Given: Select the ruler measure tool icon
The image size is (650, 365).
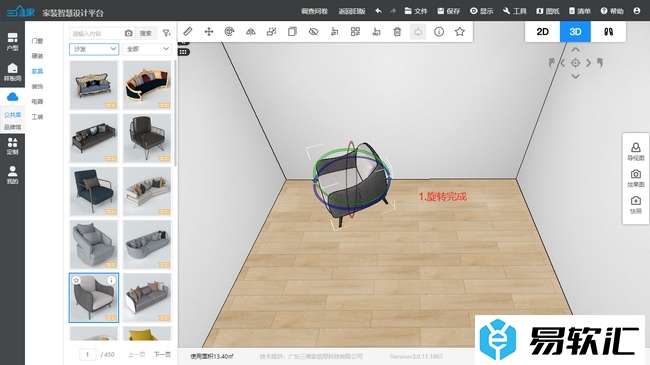Looking at the screenshot, I should click(x=188, y=32).
